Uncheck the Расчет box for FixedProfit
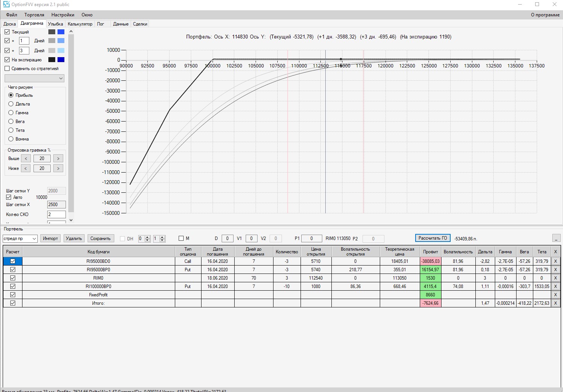 [x=13, y=295]
